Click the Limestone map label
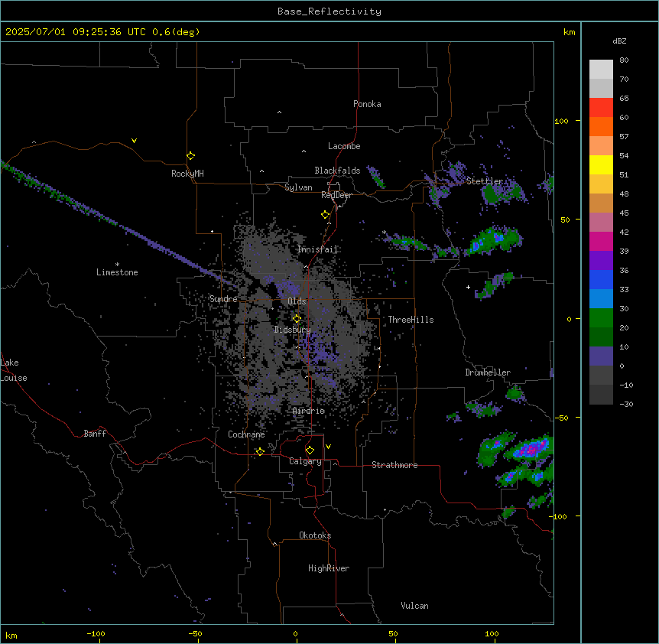 117,272
